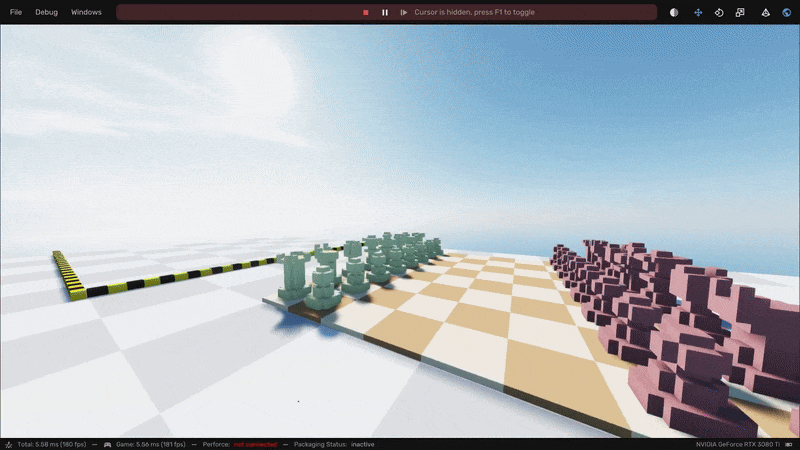
Task: Select the rotate gizmo tool
Action: tap(719, 12)
